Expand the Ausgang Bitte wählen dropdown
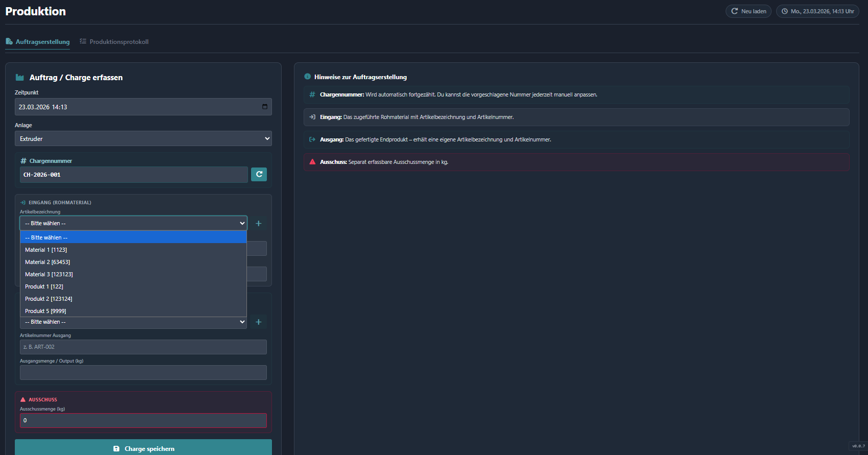Screen dimensions: 868x455 point(133,322)
